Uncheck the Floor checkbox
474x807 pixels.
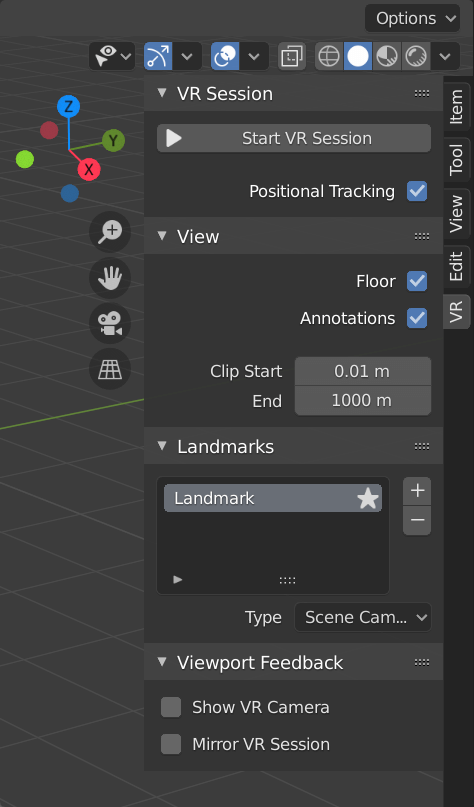point(417,281)
